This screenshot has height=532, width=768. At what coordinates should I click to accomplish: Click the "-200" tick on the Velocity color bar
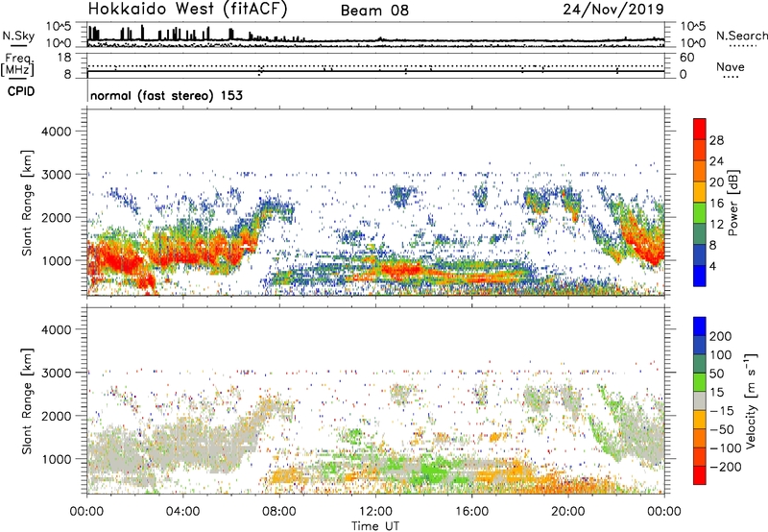pos(726,467)
